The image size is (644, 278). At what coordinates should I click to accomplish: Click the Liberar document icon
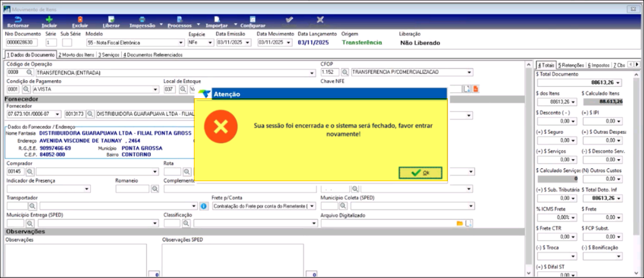point(111,20)
